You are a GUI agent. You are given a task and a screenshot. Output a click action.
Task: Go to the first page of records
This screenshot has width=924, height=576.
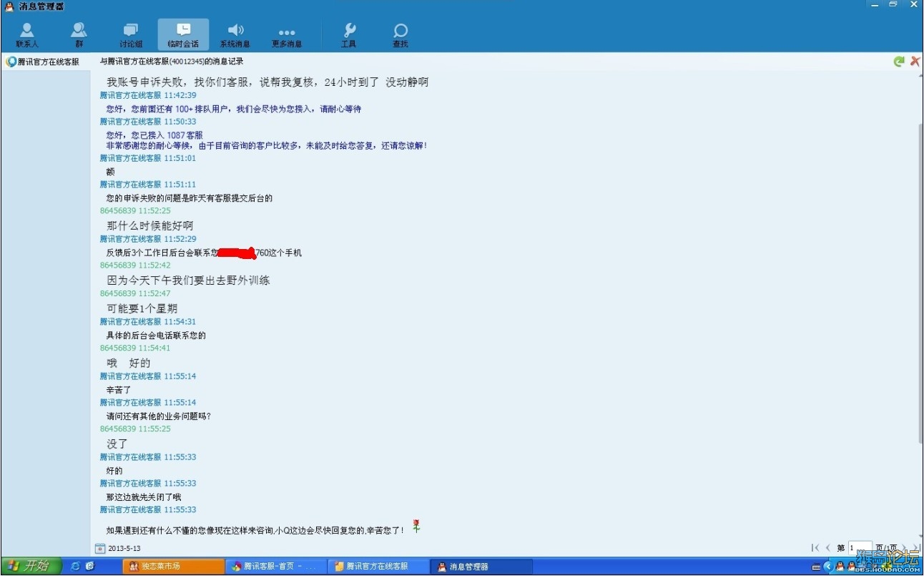[x=815, y=548]
